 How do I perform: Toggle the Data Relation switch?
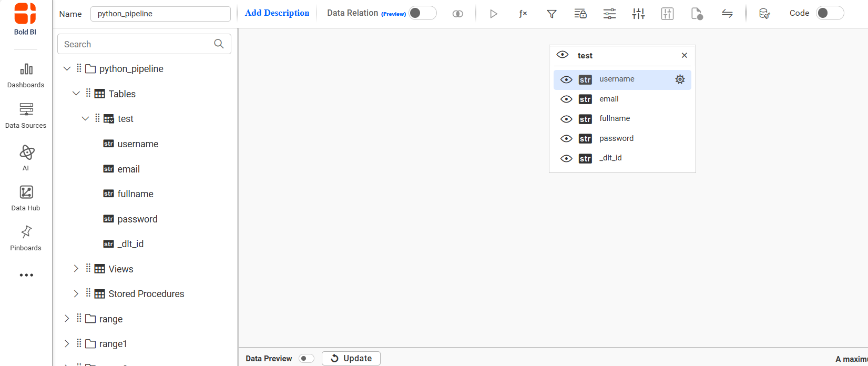(x=423, y=13)
